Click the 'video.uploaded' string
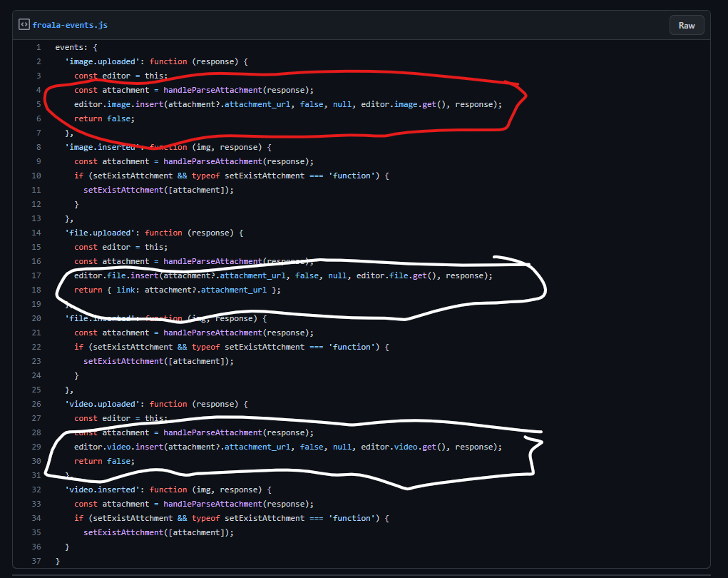This screenshot has width=728, height=578. click(x=102, y=404)
